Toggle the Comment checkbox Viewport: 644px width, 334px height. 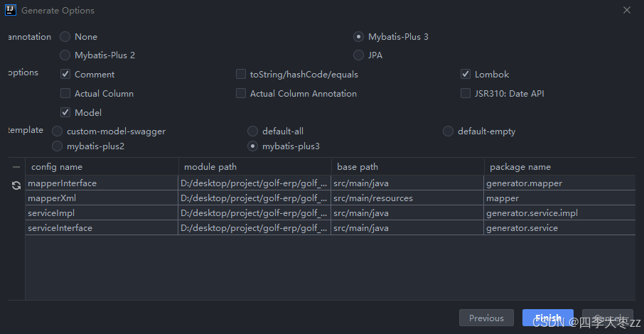point(65,74)
